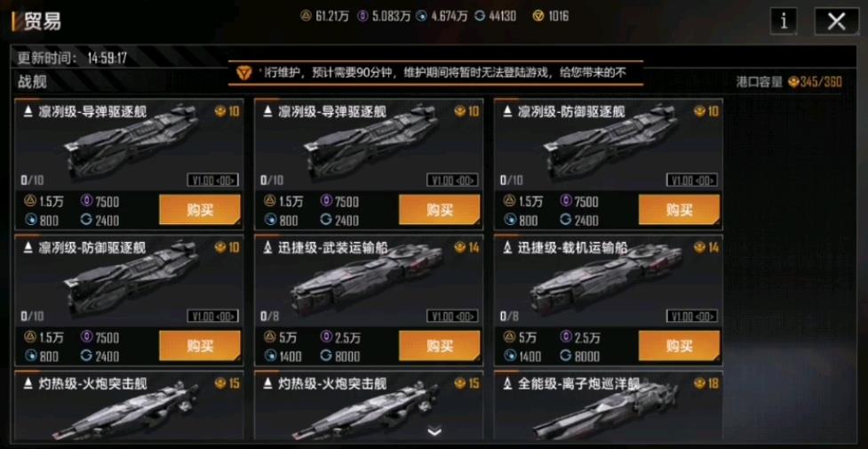
Task: Click the 贸易 trade title
Action: [42, 21]
